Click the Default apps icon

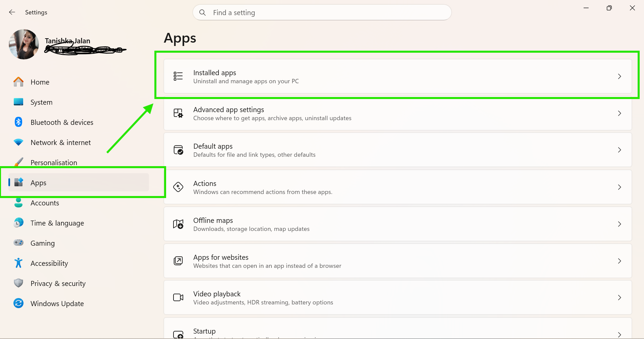[178, 150]
